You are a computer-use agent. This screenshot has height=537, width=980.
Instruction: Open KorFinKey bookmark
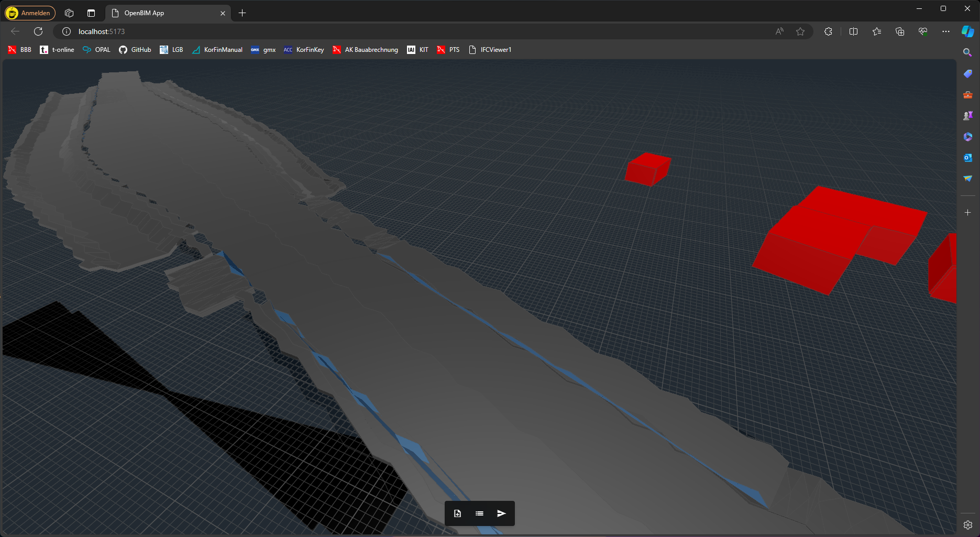coord(304,50)
